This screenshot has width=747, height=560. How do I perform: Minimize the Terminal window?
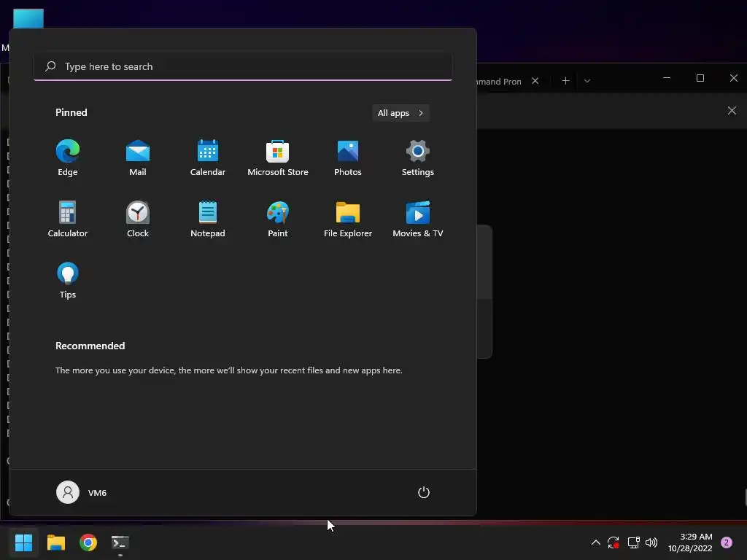point(667,78)
